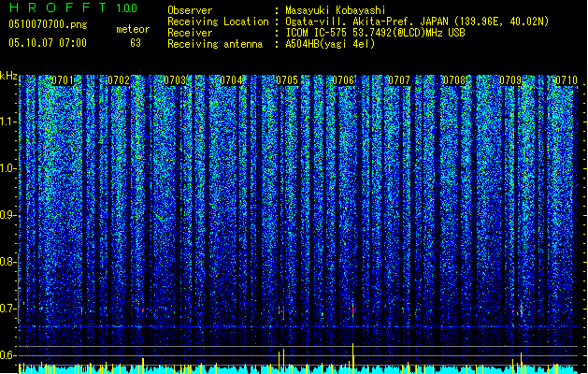Click the Observer label
This screenshot has height=374, width=588.
point(190,10)
